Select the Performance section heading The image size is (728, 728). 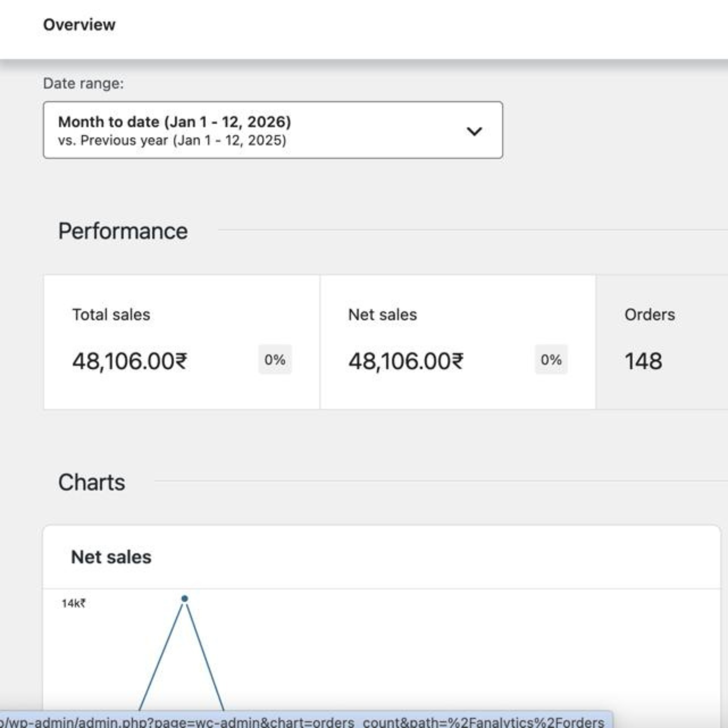coord(123,231)
